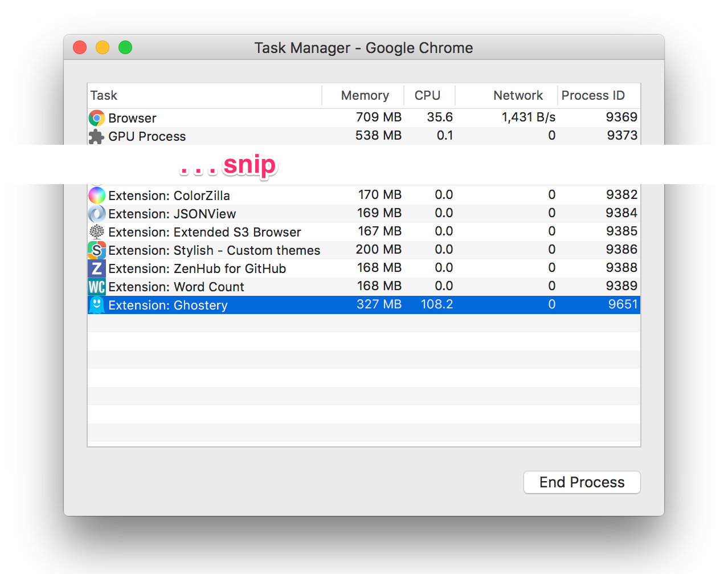The image size is (728, 574).
Task: Click process ID 9389
Action: [x=621, y=286]
